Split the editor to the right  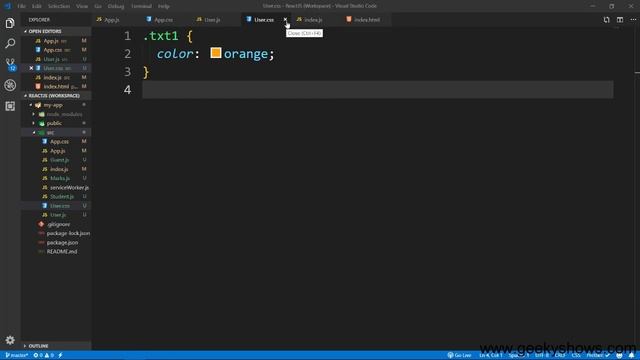click(620, 20)
